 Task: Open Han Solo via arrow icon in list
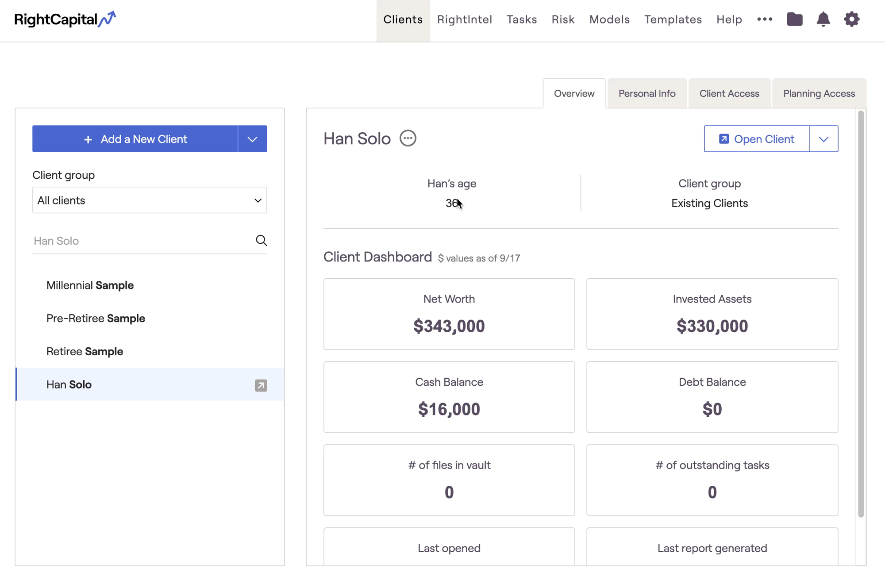click(x=261, y=385)
